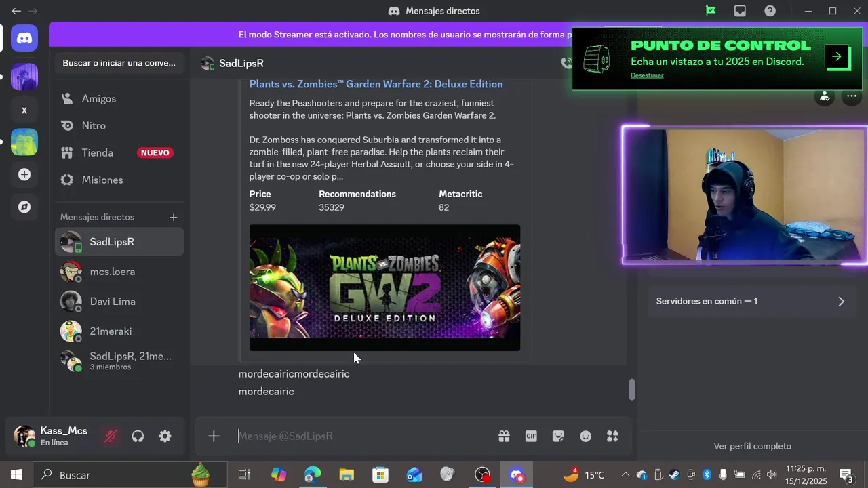Open File Explorer from the taskbar

(x=347, y=474)
